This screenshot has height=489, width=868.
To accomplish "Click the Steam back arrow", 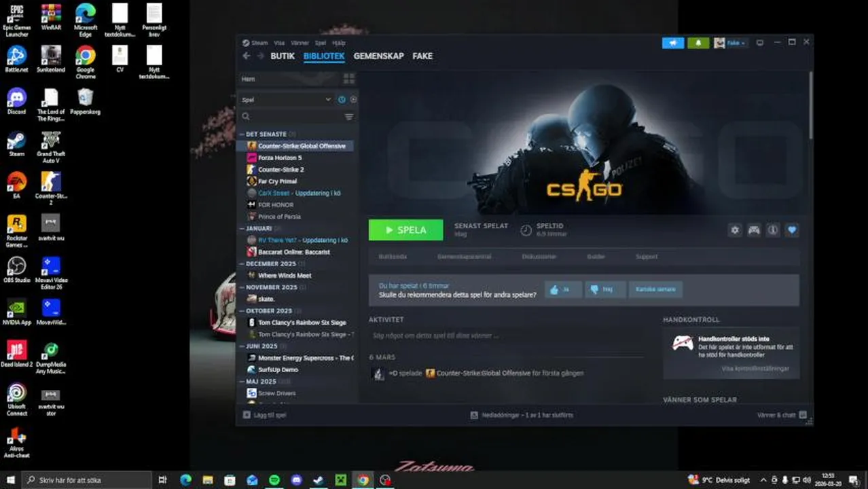I will coord(247,56).
